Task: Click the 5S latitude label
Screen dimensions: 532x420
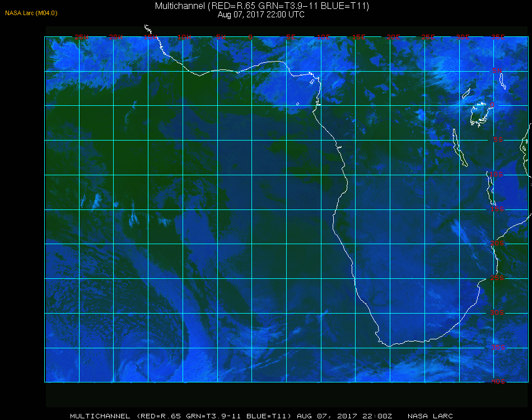Action: (498, 139)
